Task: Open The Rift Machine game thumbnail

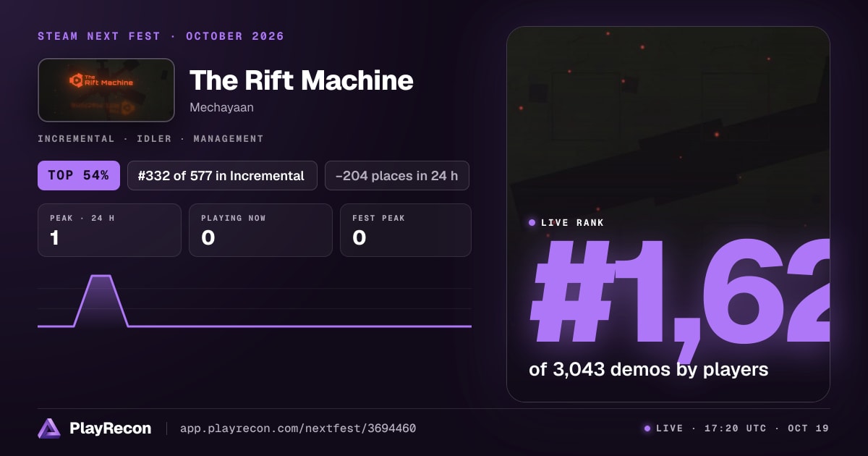Action: [106, 90]
